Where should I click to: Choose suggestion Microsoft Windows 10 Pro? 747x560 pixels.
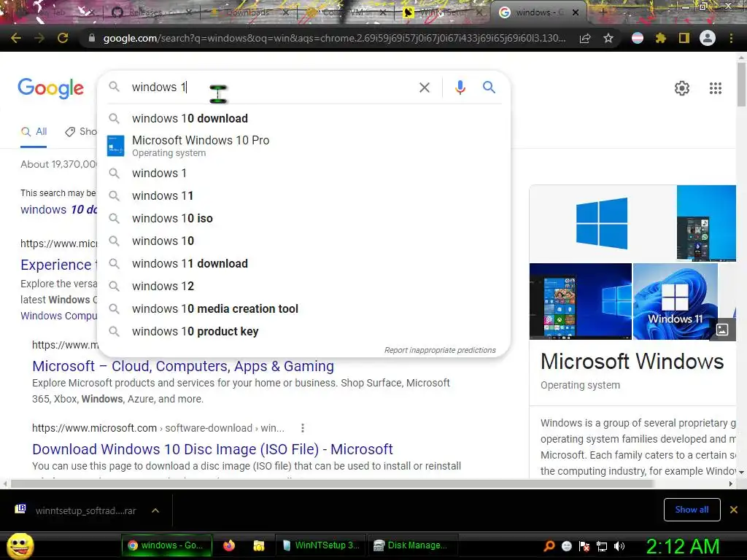click(x=303, y=146)
